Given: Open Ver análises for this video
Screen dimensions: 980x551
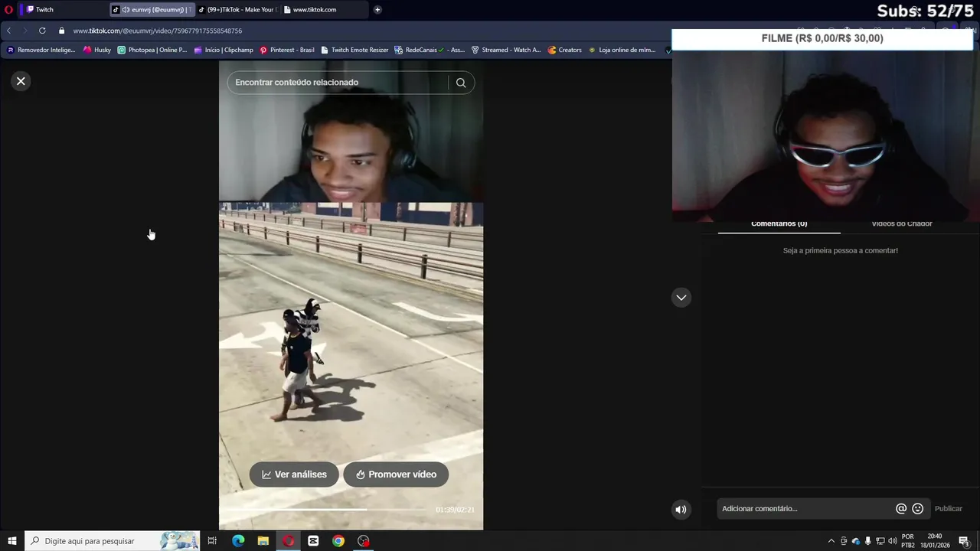Looking at the screenshot, I should (294, 474).
